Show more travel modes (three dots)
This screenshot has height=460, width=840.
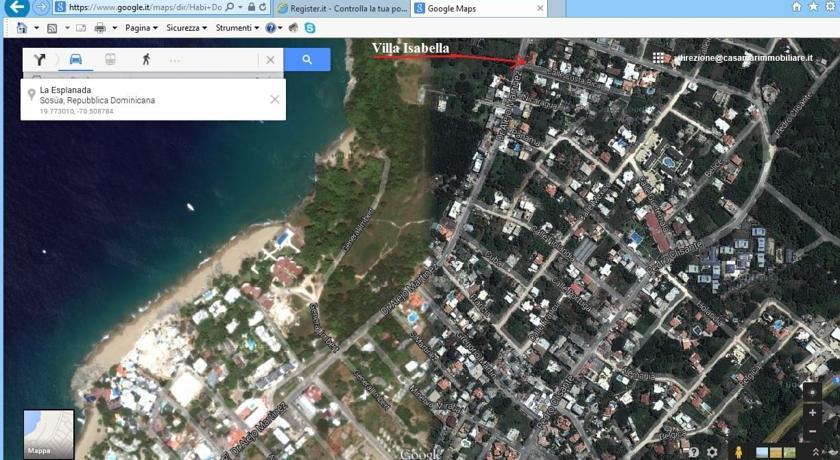tap(175, 60)
